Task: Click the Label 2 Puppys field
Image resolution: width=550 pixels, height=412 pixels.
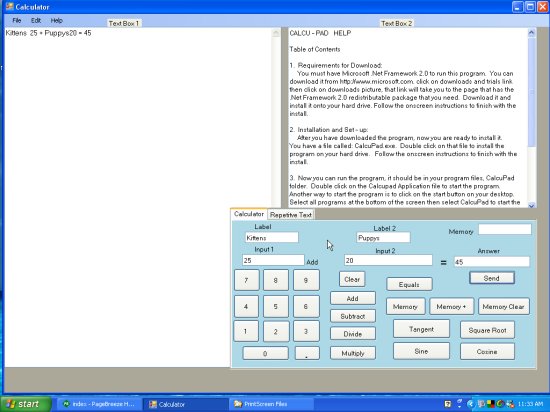Action: click(383, 238)
